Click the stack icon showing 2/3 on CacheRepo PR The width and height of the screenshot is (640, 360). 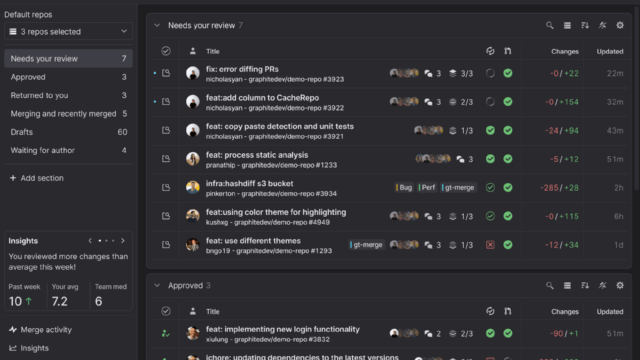click(453, 102)
